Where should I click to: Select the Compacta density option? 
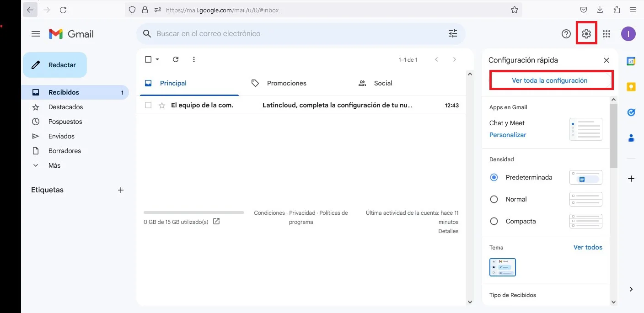pyautogui.click(x=494, y=221)
